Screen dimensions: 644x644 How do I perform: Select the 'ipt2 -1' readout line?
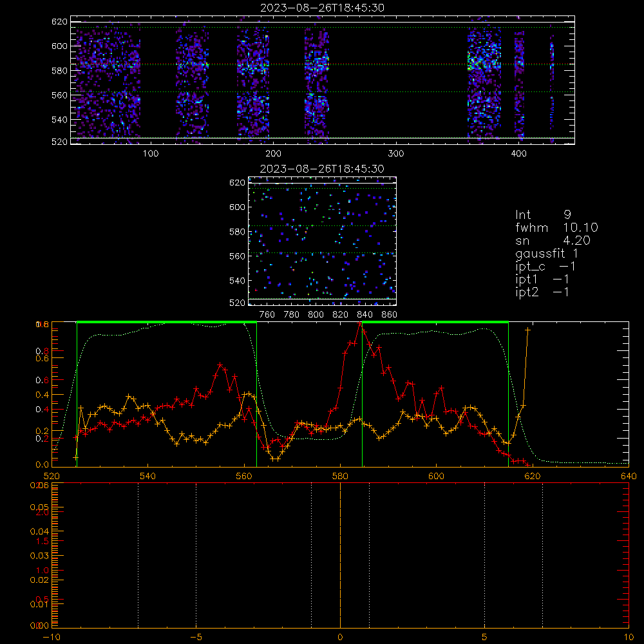[x=542, y=292]
